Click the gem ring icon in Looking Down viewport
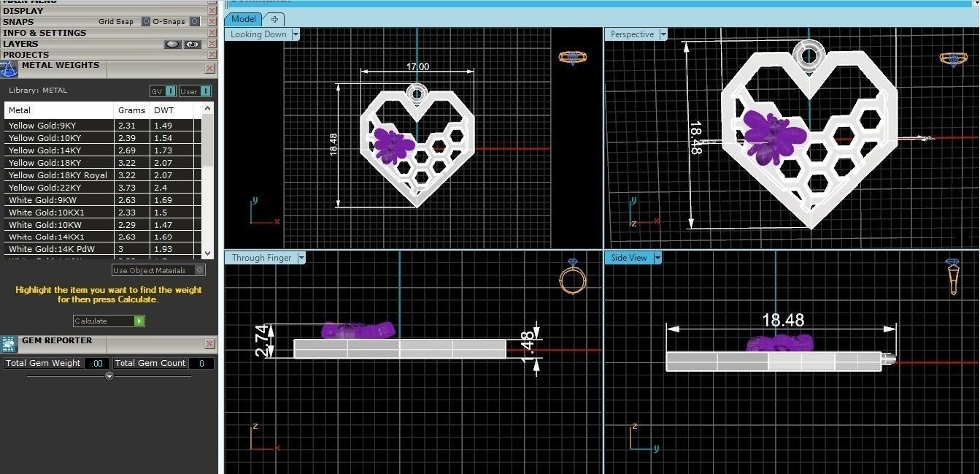Image resolution: width=980 pixels, height=474 pixels. [x=573, y=58]
